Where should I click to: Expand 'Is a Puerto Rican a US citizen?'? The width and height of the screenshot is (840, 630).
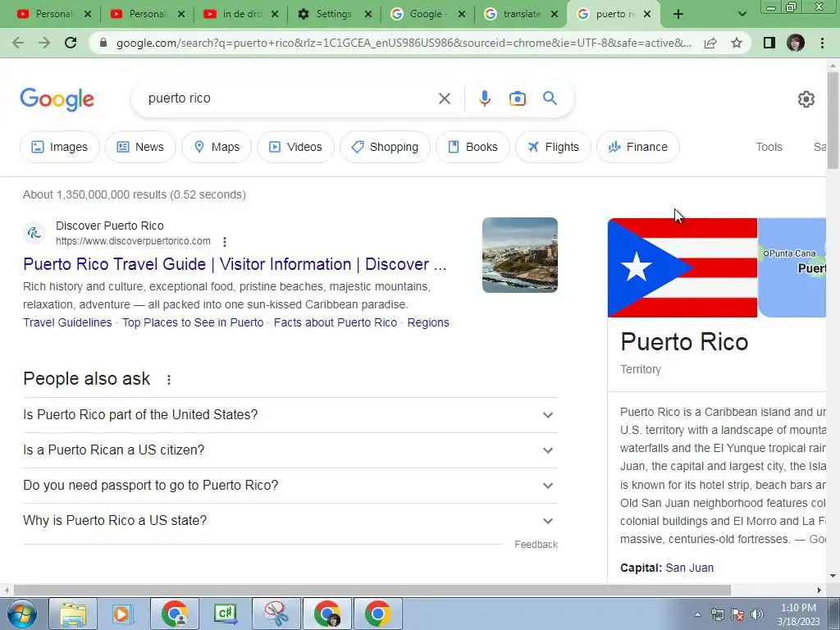click(290, 450)
